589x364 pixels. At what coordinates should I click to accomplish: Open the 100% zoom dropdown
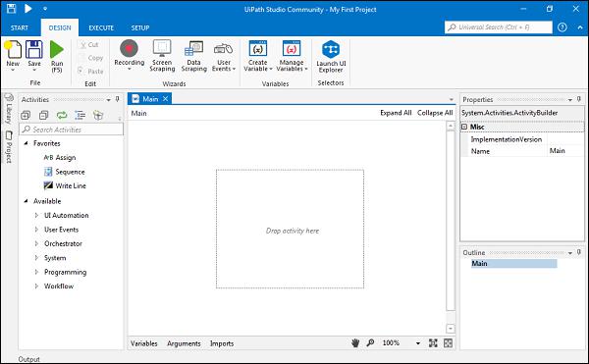tap(418, 343)
